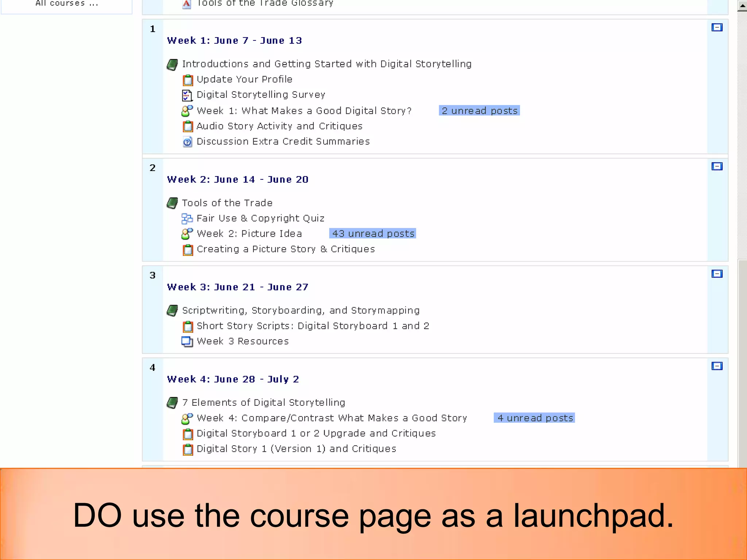Open the Digital Storytelling Survey
This screenshot has height=560, width=747.
click(x=261, y=95)
